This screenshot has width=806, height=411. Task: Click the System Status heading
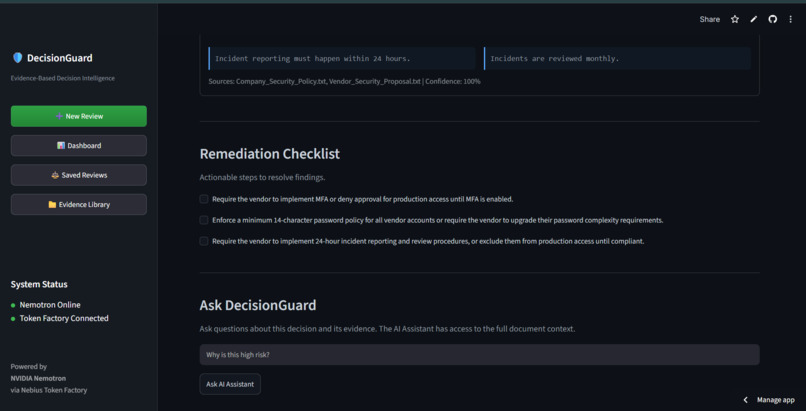pyautogui.click(x=39, y=284)
